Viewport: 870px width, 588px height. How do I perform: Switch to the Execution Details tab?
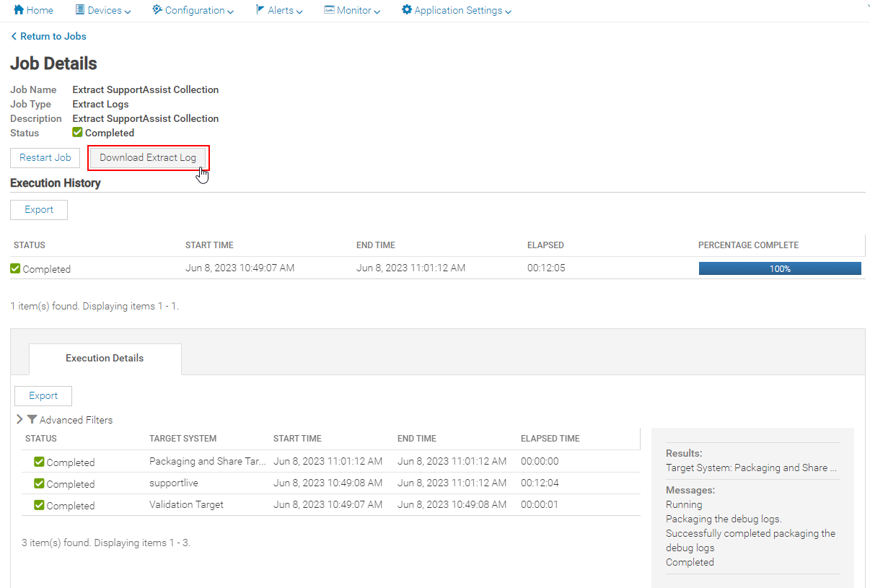[x=105, y=358]
